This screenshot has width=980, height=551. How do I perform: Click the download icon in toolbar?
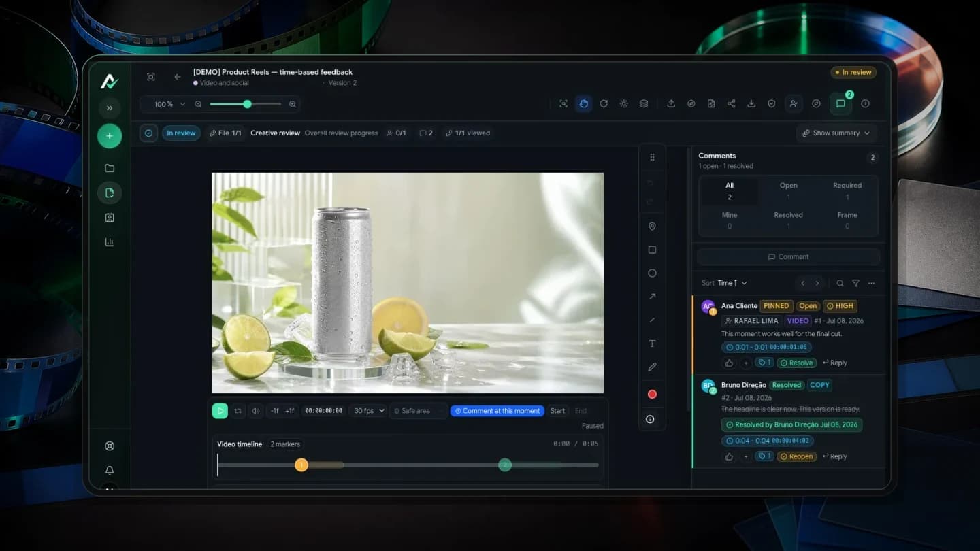click(x=751, y=104)
